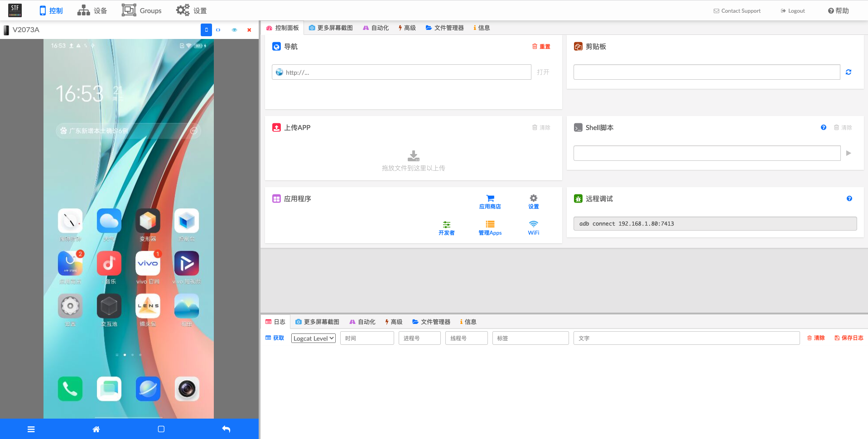Open the phone dialer app in dock

click(70, 389)
